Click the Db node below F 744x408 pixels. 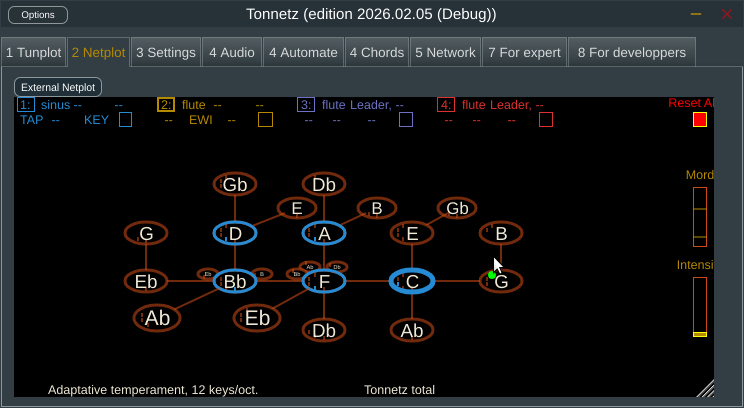(324, 330)
